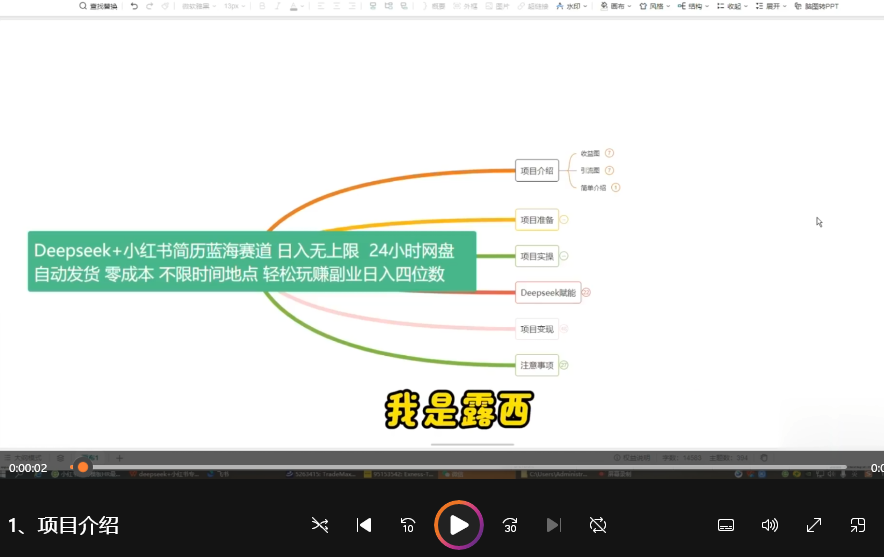Select the 项目准备 node
This screenshot has height=557, width=884.
(537, 220)
